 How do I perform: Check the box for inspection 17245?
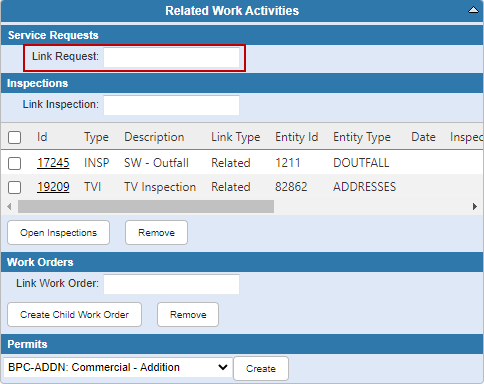[15, 163]
